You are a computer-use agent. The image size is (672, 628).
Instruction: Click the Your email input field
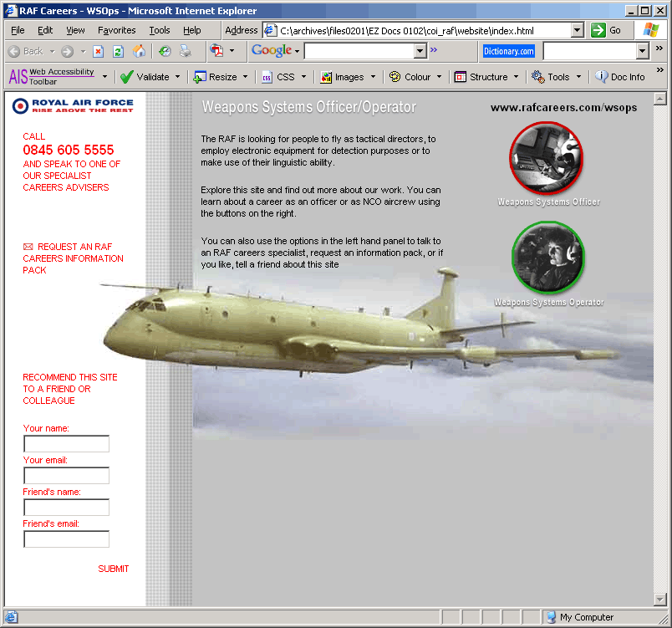click(x=66, y=476)
